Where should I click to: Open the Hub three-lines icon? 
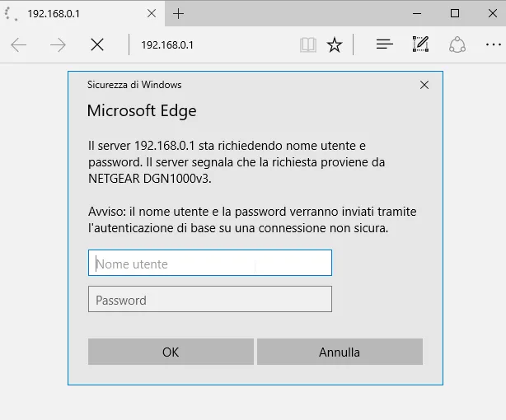pos(384,45)
